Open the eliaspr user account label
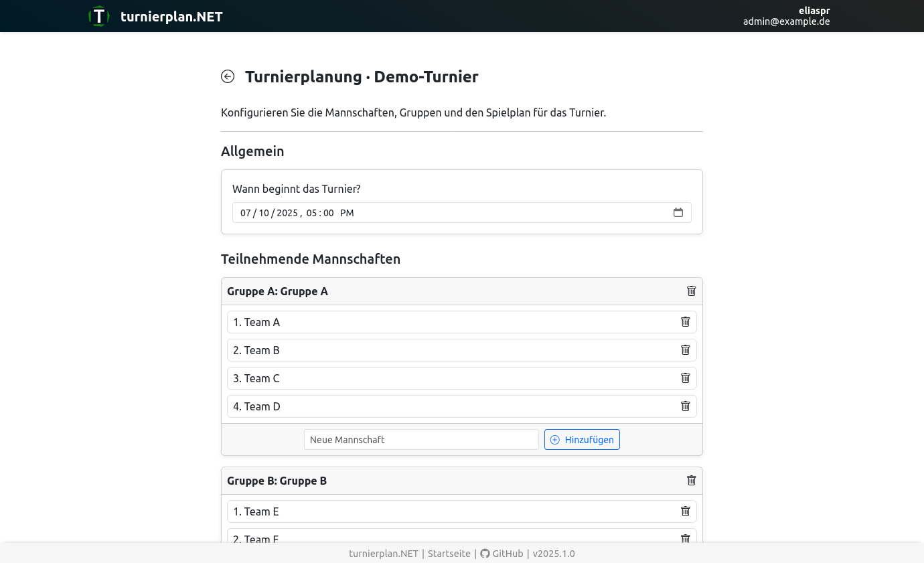This screenshot has height=563, width=924. [x=814, y=11]
